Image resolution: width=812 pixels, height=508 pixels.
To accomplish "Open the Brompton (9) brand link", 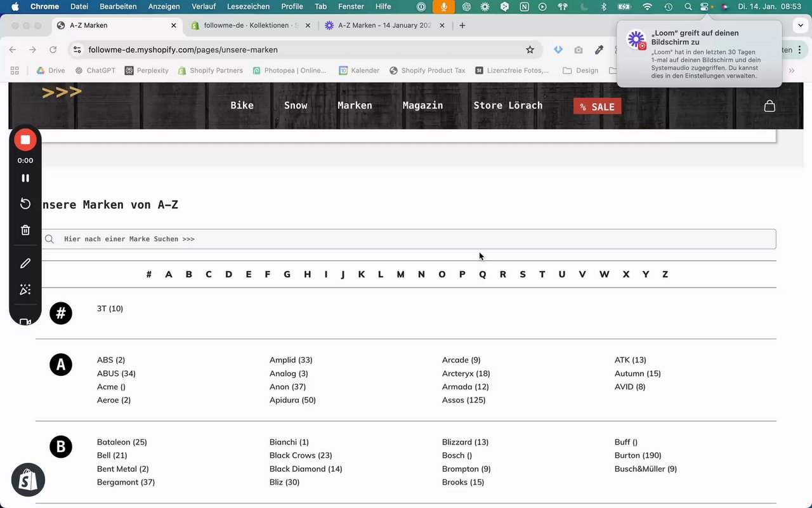I will (466, 469).
